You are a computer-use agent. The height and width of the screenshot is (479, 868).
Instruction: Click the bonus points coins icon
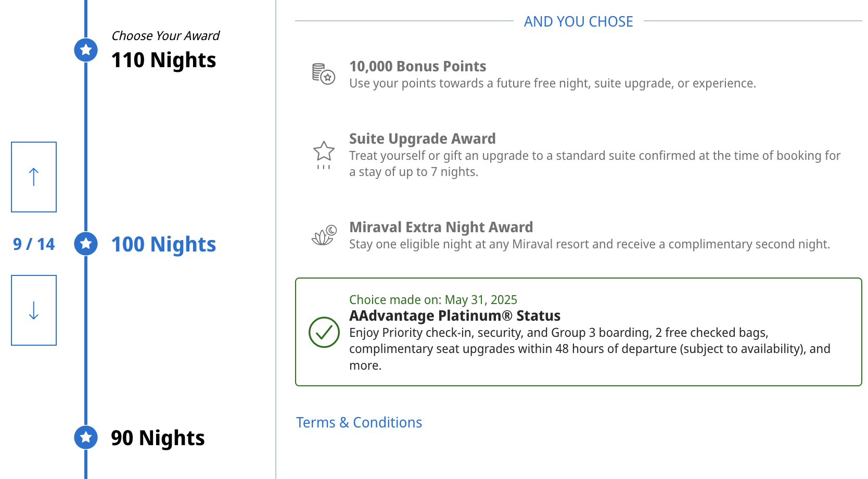[323, 74]
